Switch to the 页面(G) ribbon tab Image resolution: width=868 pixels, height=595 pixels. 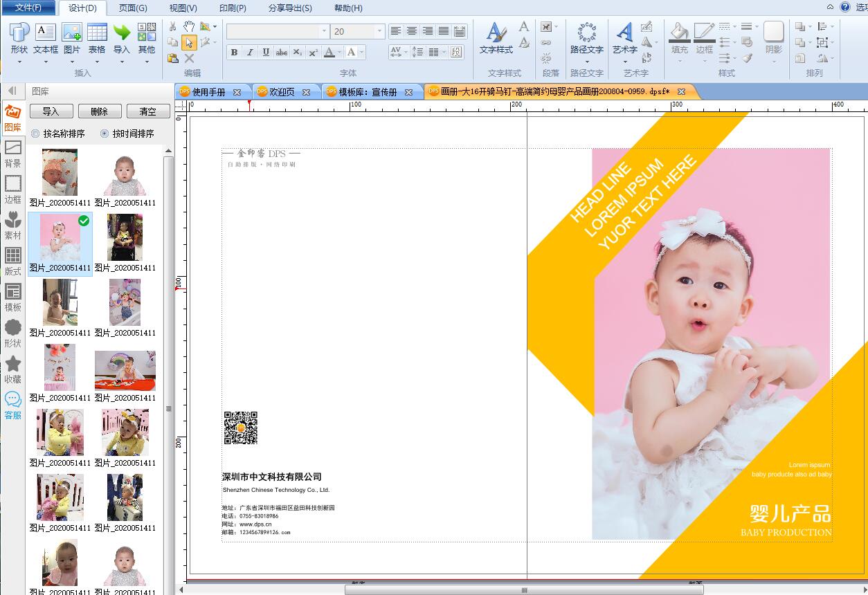tap(133, 8)
